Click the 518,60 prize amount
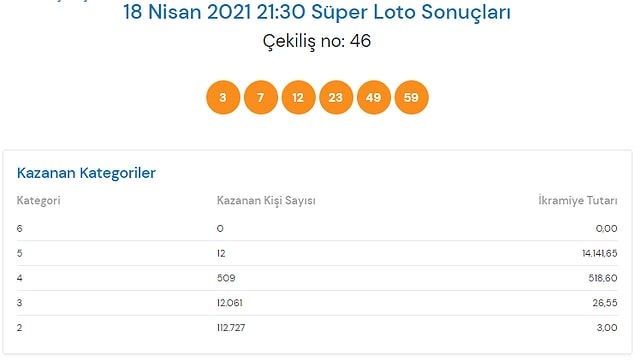Viewport: 635px width, 360px height. pyautogui.click(x=603, y=278)
